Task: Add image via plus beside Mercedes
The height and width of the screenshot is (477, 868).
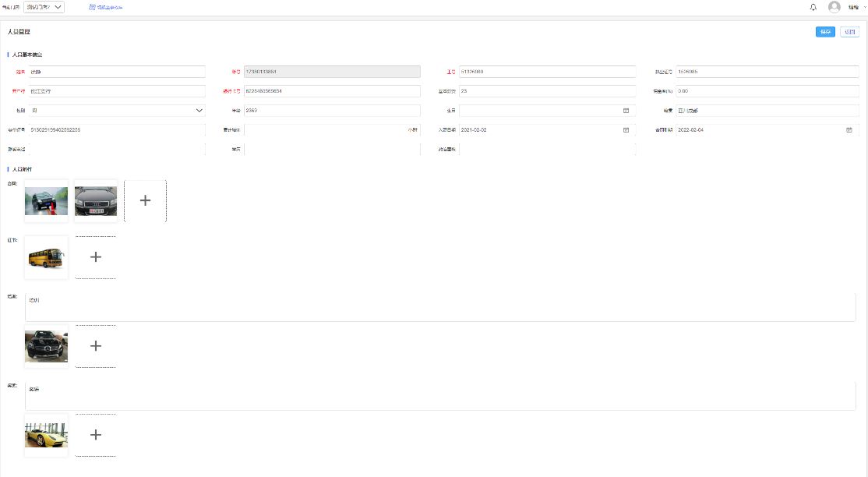Action: coord(96,346)
